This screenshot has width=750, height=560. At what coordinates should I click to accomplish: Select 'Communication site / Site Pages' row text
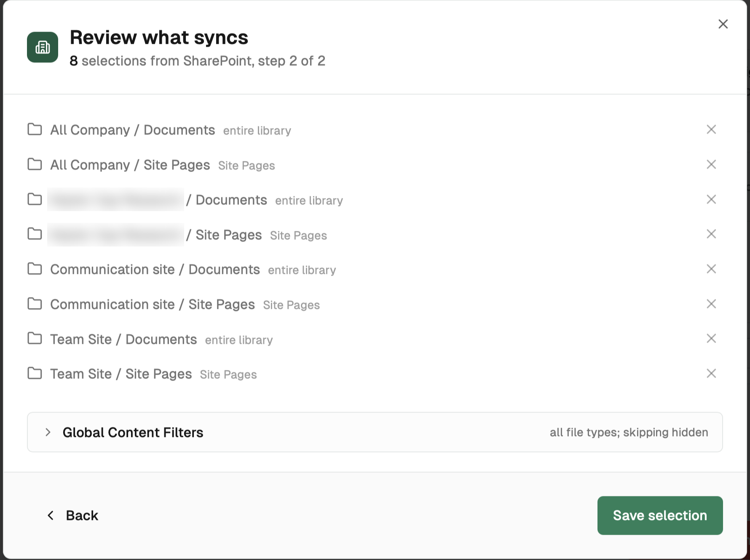152,304
